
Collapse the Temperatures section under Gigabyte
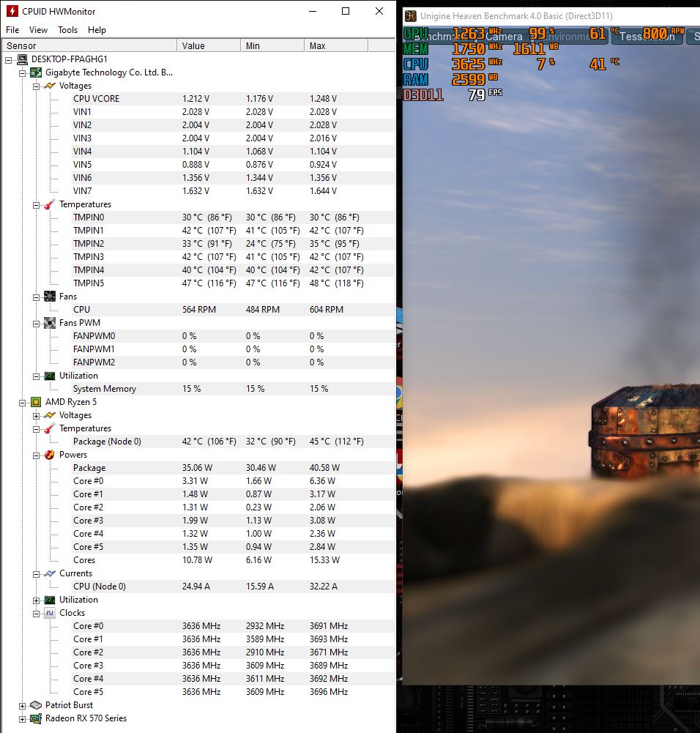[36, 204]
